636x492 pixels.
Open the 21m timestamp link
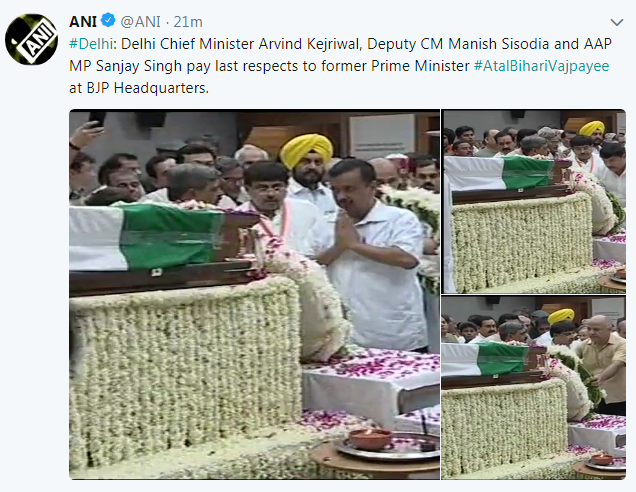[x=188, y=21]
